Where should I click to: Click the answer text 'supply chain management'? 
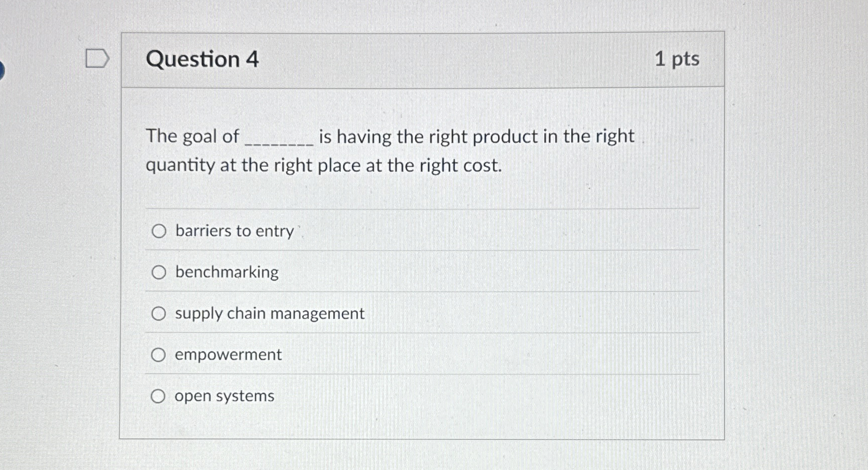[270, 313]
